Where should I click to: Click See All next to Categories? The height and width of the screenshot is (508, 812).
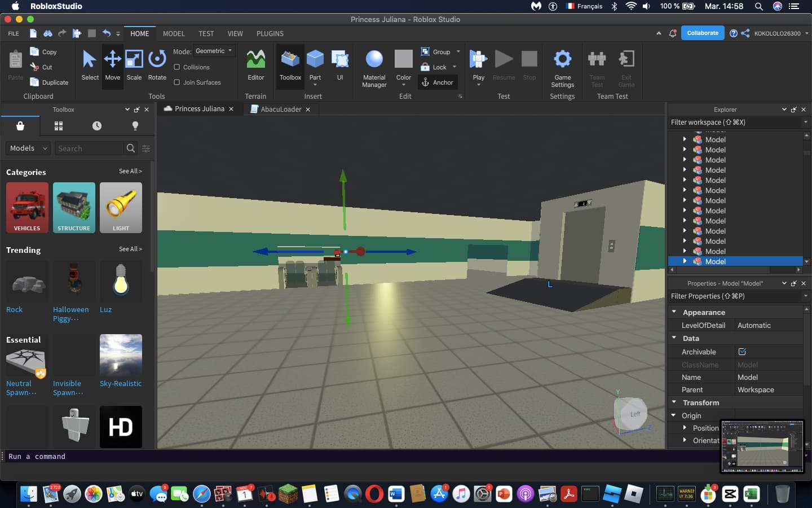[130, 171]
